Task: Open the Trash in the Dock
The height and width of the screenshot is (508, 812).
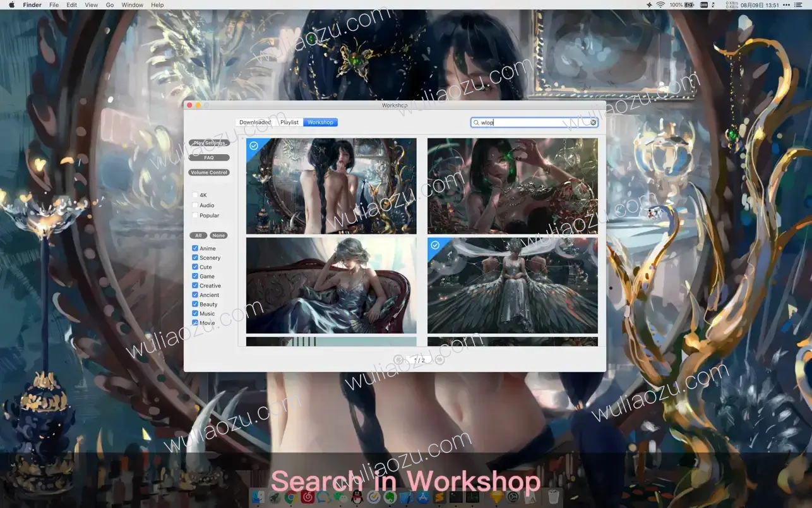Action: click(553, 497)
